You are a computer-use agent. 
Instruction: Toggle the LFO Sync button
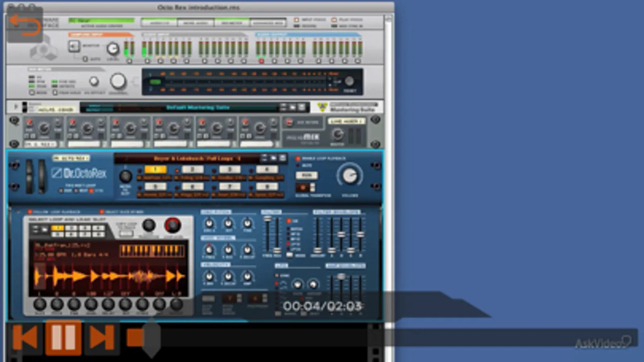point(277,275)
